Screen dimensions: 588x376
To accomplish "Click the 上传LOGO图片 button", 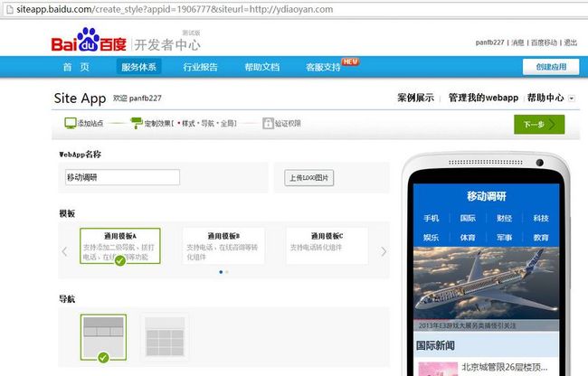I will tap(309, 177).
